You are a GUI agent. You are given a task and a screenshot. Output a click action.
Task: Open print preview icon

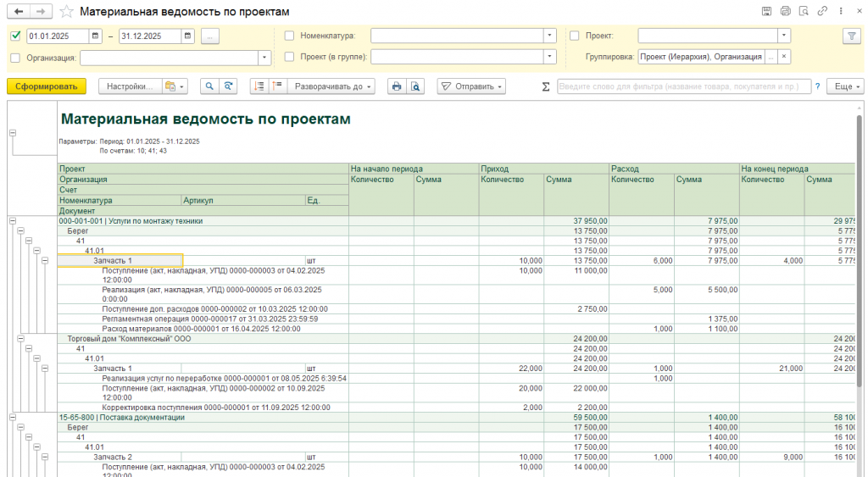(415, 86)
